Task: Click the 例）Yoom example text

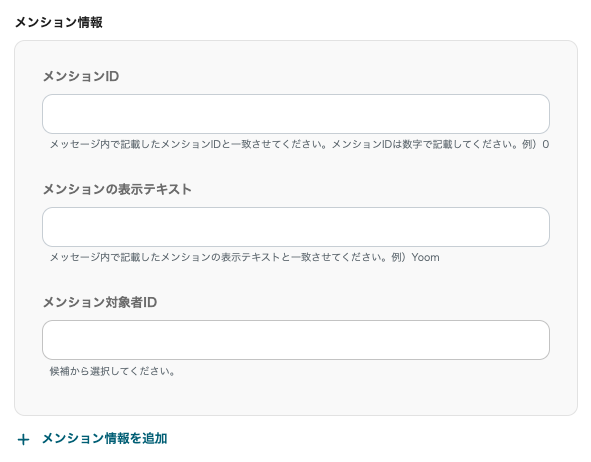Action: pyautogui.click(x=415, y=257)
